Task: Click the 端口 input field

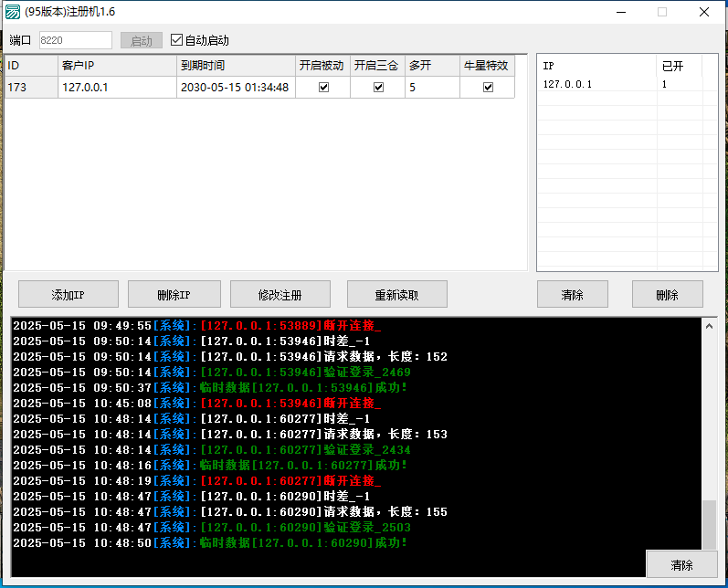Action: point(75,40)
